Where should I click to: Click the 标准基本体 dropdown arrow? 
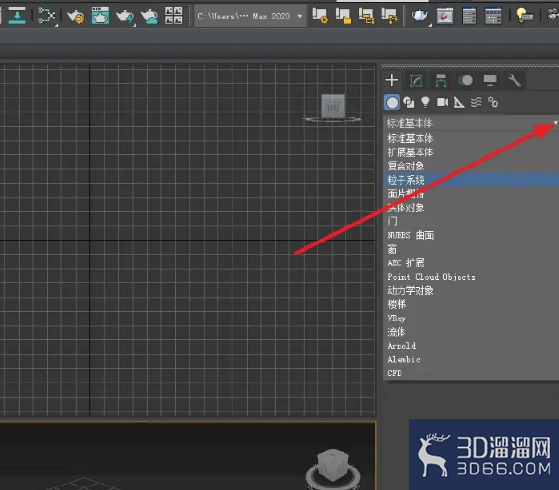[x=555, y=123]
